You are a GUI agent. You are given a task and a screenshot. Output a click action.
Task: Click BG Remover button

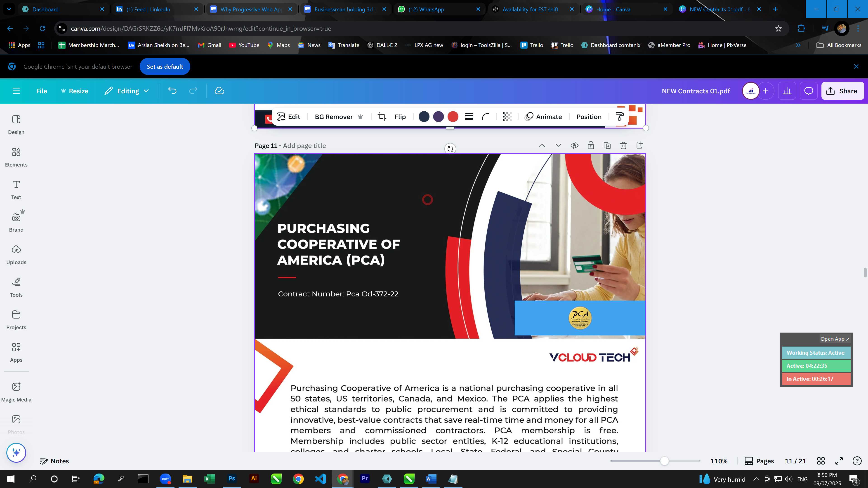(x=339, y=117)
